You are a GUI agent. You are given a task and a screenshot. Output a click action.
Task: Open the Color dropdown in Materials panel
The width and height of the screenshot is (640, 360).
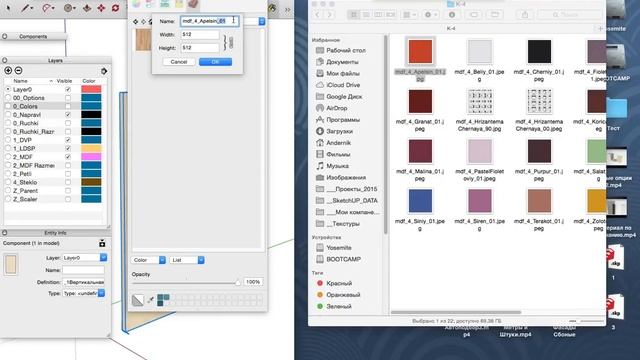(x=148, y=260)
